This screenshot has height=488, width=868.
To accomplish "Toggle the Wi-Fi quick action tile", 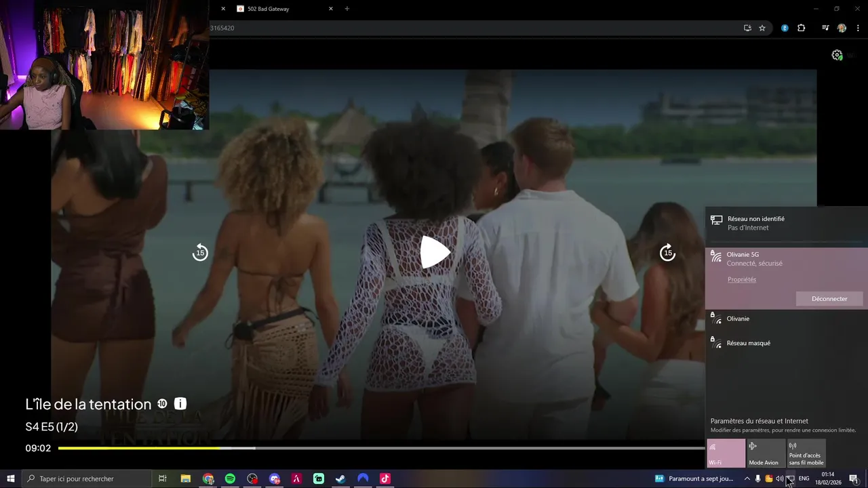I will 726,453.
